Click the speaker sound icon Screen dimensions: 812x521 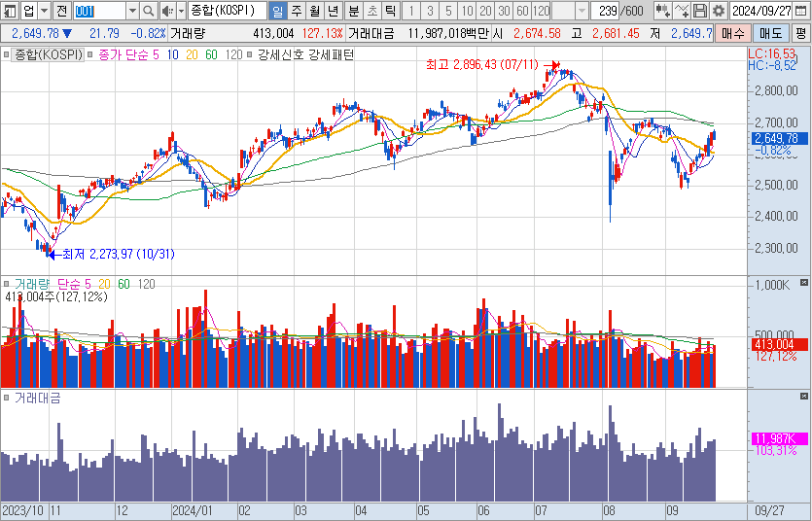point(167,11)
